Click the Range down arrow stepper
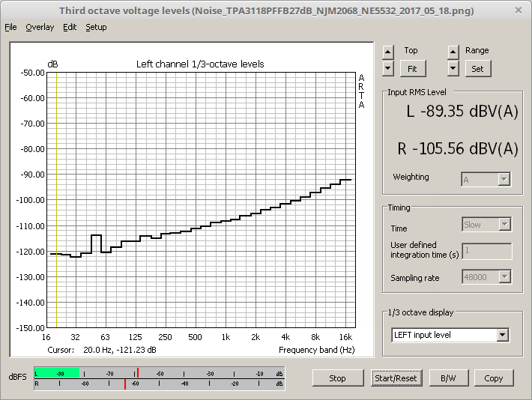532x400 pixels. point(453,68)
